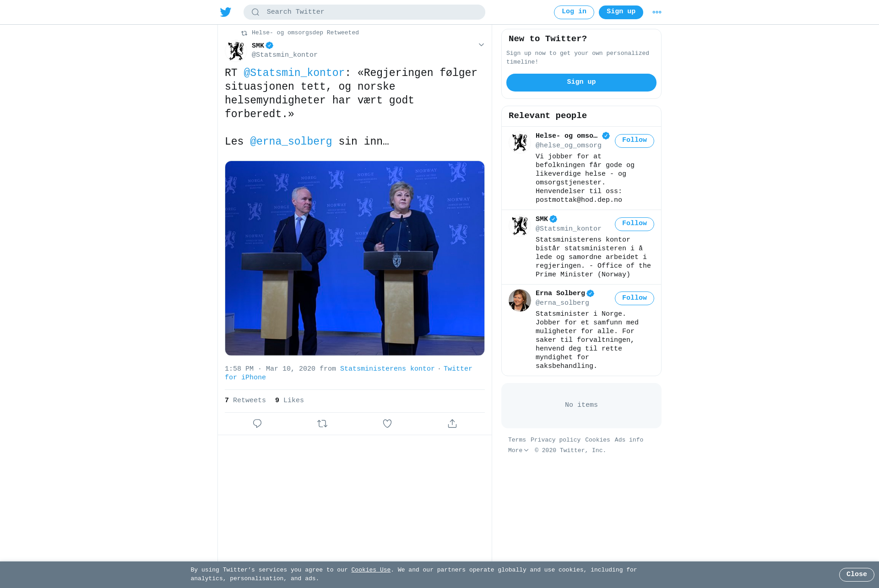Viewport: 879px width, 588px height.
Task: View the 7 Retweets list
Action: pyautogui.click(x=245, y=400)
